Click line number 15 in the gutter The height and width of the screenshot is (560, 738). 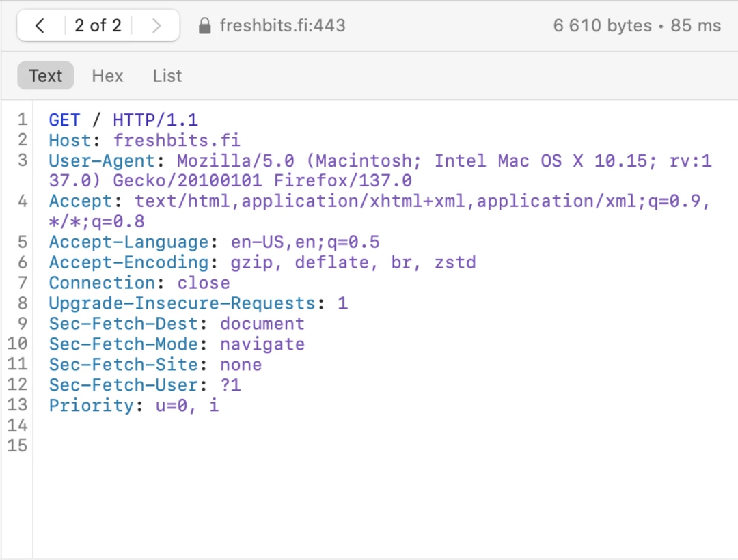coord(17,446)
